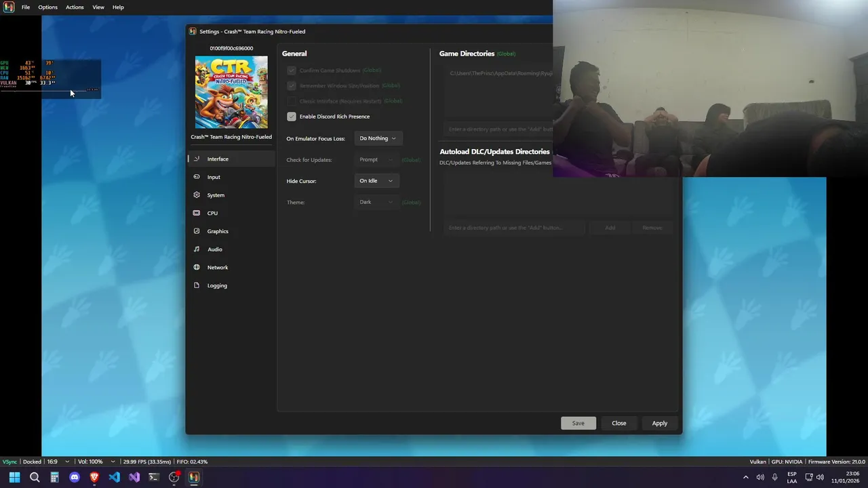Click the Firmware Version: 21.0.0 text
This screenshot has height=488, width=868.
[x=837, y=462]
